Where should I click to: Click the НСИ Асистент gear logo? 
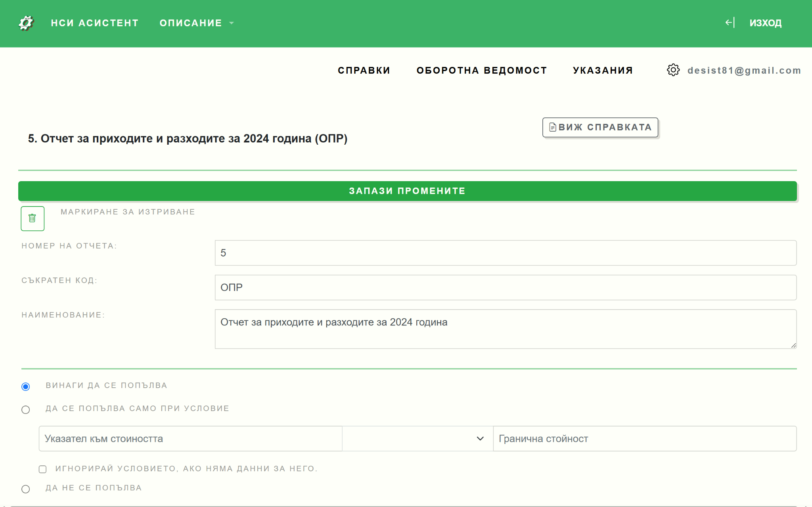point(26,23)
